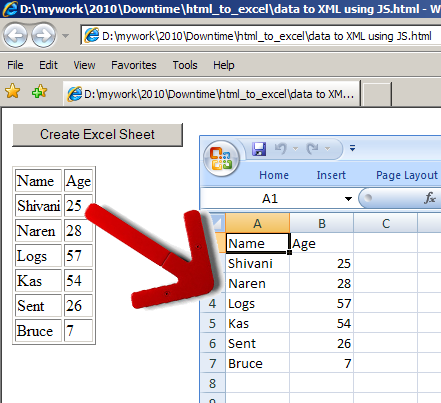Image resolution: width=441 pixels, height=403 pixels.
Task: Open the Tools menu
Action: (185, 65)
